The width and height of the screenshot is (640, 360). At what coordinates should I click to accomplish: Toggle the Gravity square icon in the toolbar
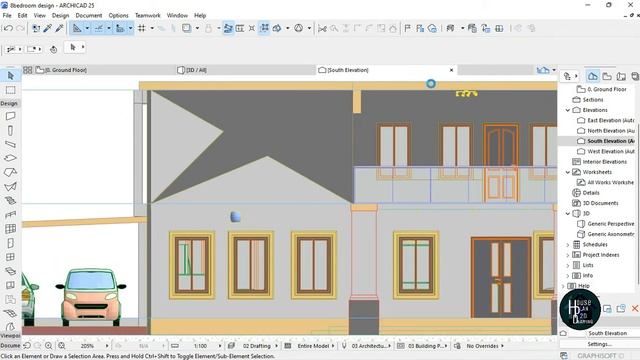(x=187, y=28)
